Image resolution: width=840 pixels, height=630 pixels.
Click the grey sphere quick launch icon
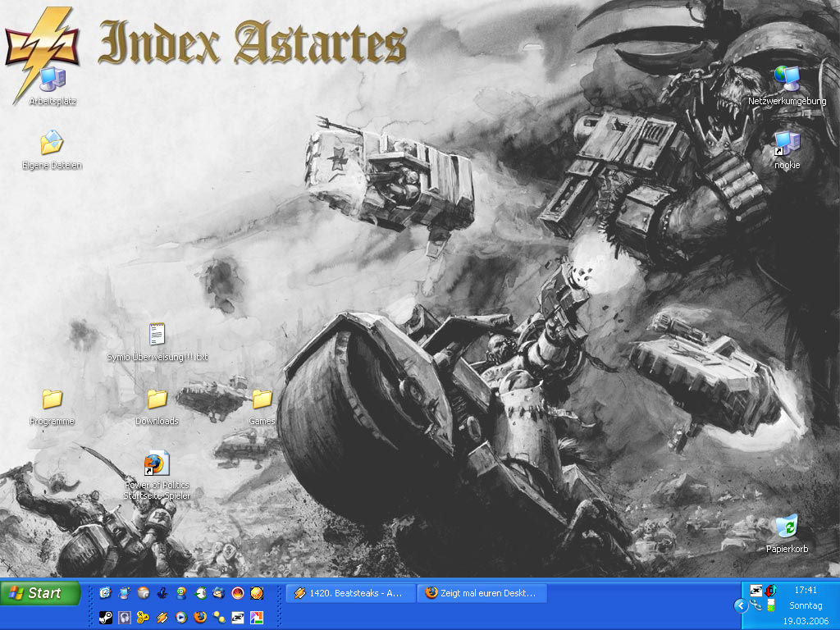[143, 592]
